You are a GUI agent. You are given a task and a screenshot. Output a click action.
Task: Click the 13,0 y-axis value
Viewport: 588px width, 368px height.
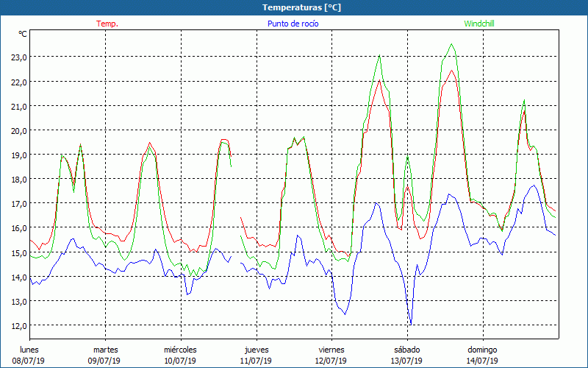tap(19, 302)
